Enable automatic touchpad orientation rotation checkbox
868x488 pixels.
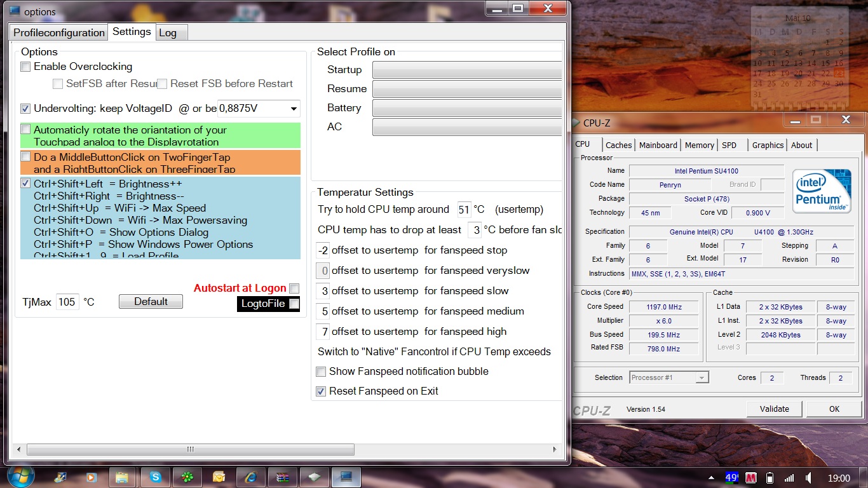click(25, 130)
